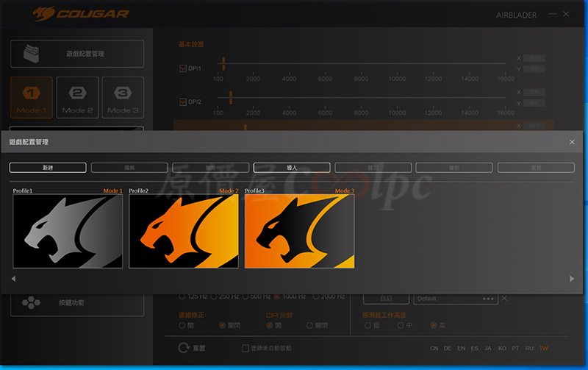588x370 pixels.
Task: Select 250 Hz polling rate
Action: pos(214,296)
